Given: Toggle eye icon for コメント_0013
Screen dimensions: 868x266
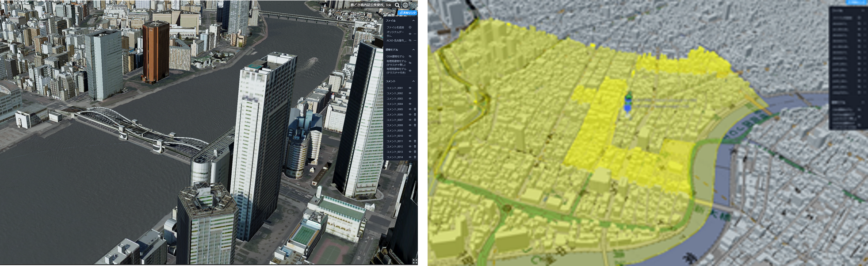Looking at the screenshot, I should click(410, 152).
